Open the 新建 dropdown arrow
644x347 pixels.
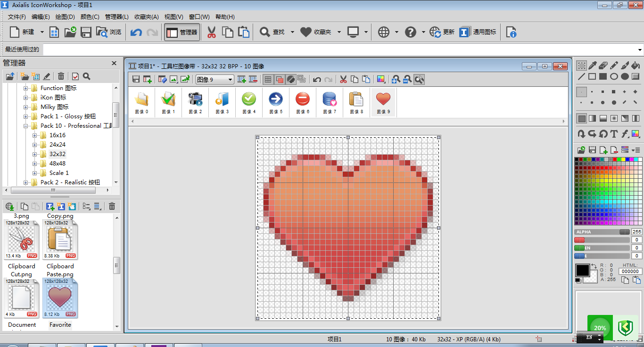[42, 32]
